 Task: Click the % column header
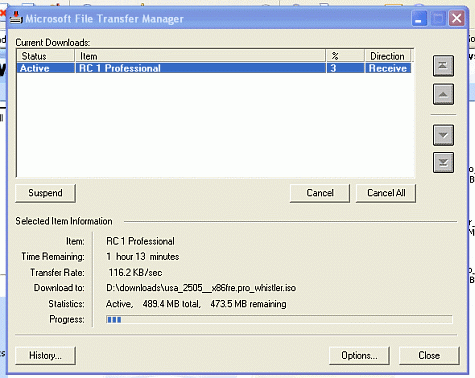(345, 56)
